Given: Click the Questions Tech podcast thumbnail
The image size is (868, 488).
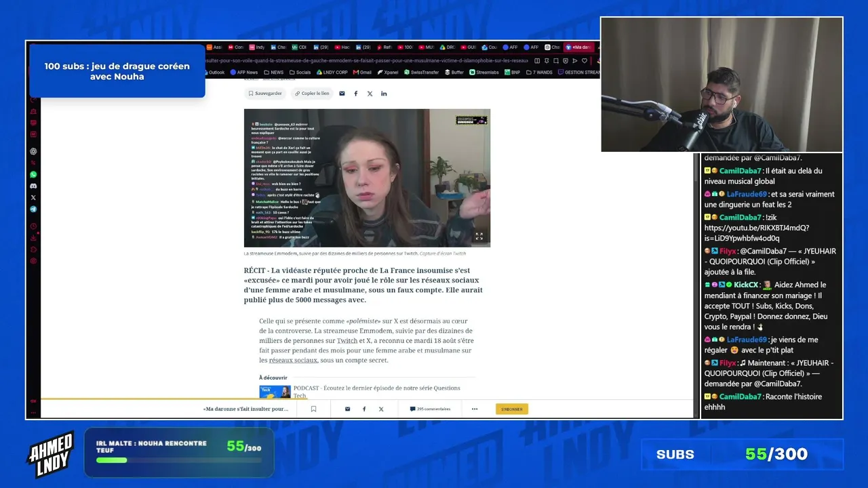Looking at the screenshot, I should point(275,392).
